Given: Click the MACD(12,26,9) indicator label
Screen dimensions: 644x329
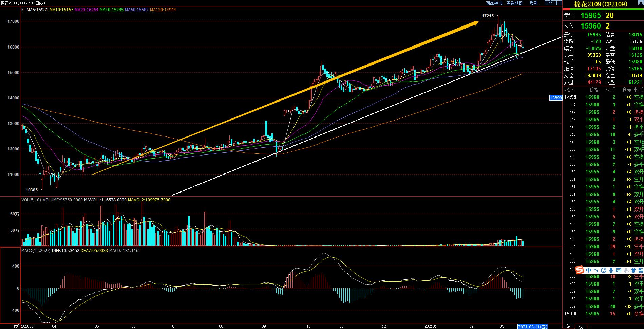Looking at the screenshot, I should coord(36,250).
